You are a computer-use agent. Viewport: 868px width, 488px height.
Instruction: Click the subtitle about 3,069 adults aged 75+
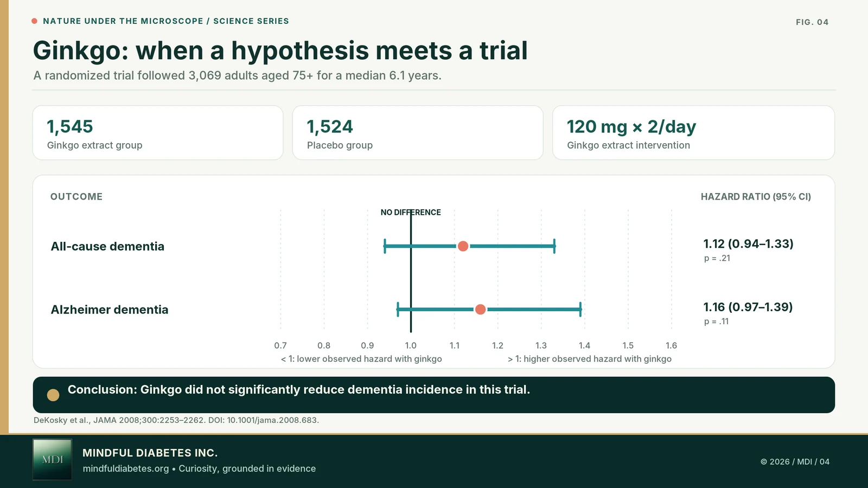(x=238, y=75)
